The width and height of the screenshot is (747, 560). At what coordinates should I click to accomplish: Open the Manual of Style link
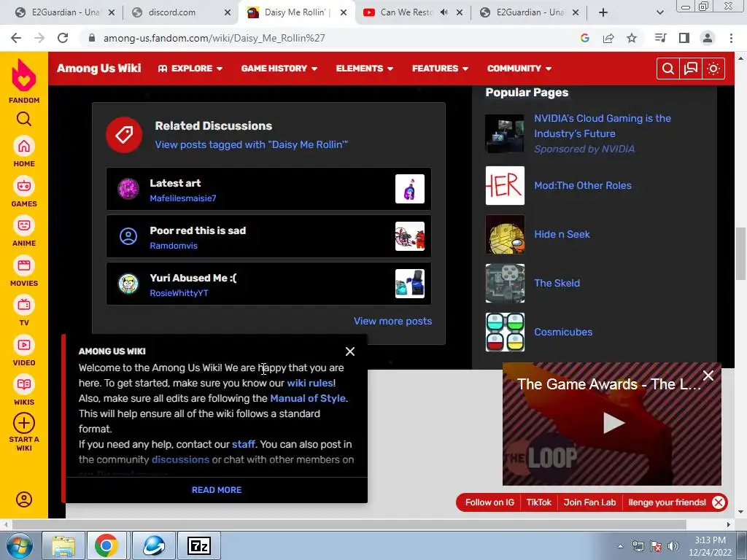[308, 398]
